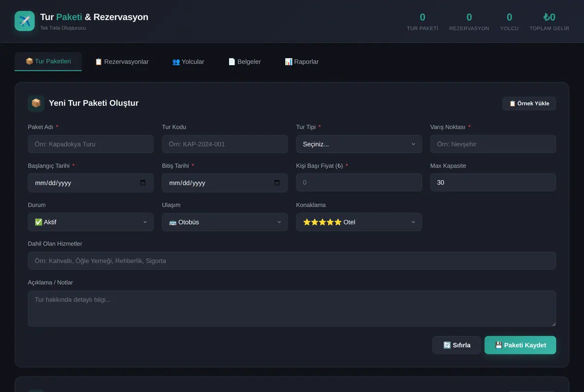
Task: Select the Max Kapasite field
Action: (x=493, y=183)
